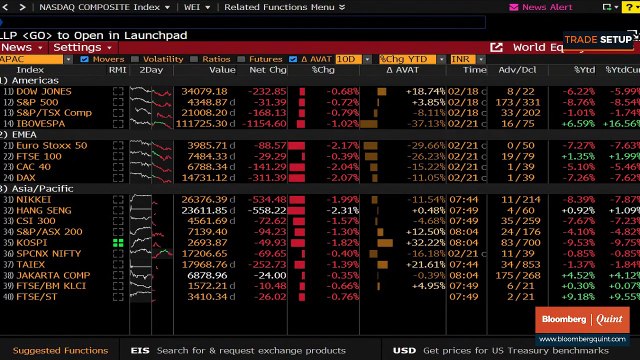Image resolution: width=640 pixels, height=360 pixels.
Task: Open the News Alert envelope icon
Action: click(513, 7)
